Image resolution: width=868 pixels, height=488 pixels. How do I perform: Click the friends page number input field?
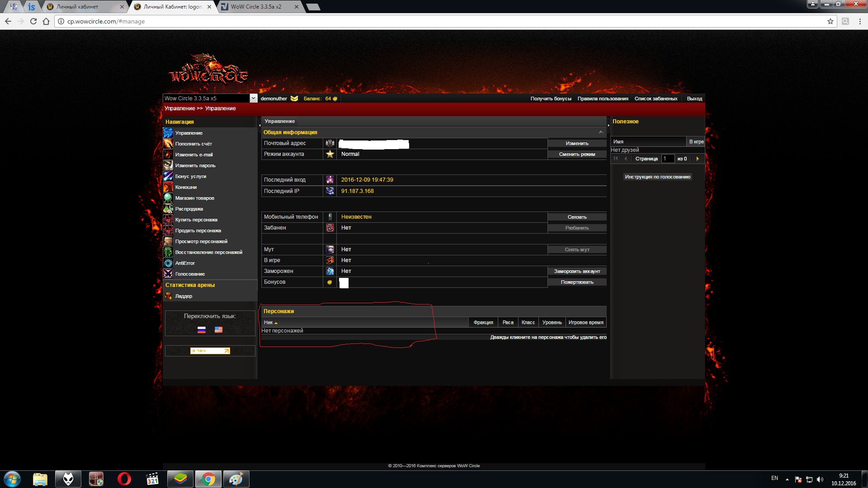coord(667,159)
